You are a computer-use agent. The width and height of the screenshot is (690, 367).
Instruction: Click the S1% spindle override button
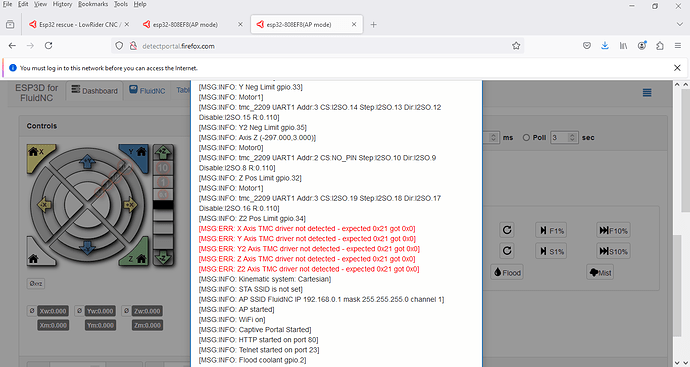click(x=551, y=251)
